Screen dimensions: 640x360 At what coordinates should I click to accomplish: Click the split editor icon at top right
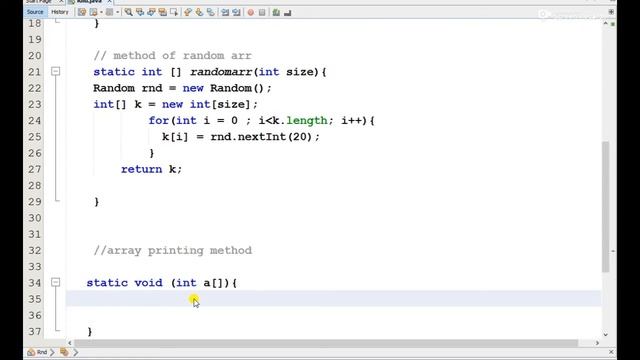(x=611, y=12)
